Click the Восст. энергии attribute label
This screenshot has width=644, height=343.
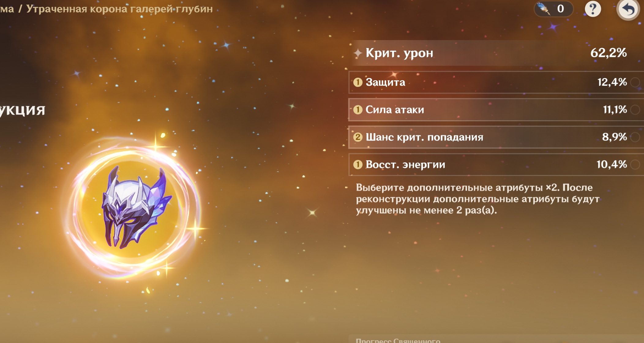pos(405,165)
